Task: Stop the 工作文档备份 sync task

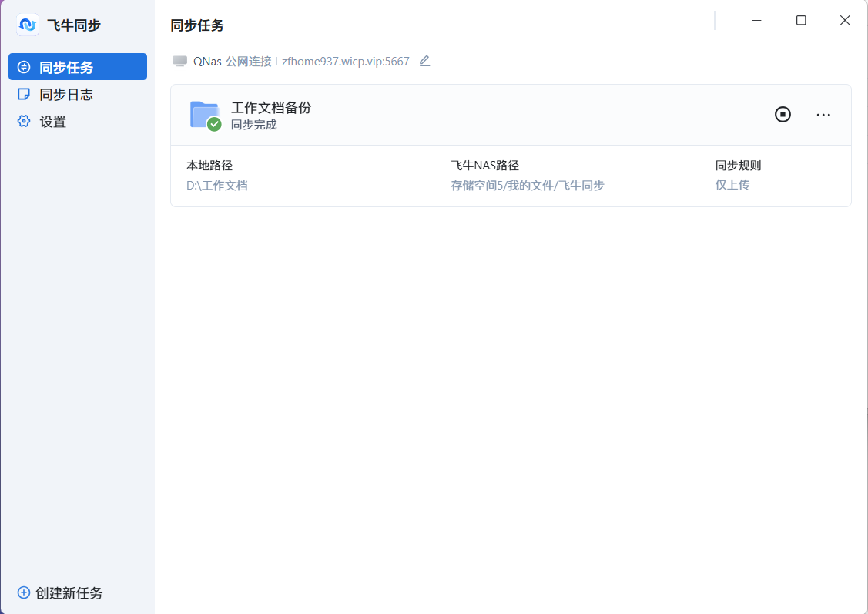Action: (783, 114)
